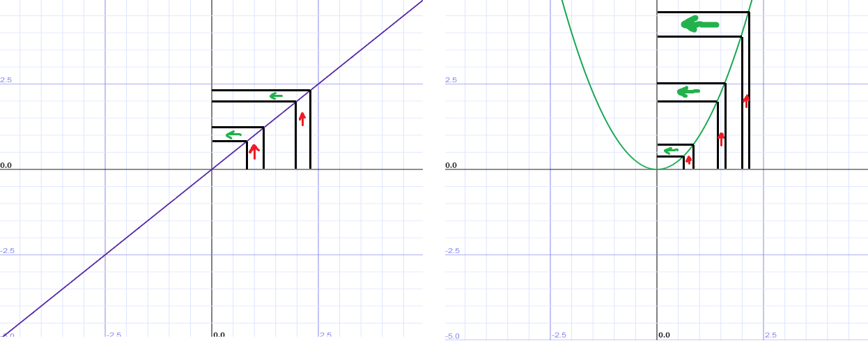Click the 2.5 y-axis label on the line graph
The height and width of the screenshot is (343, 868).
click(6, 80)
